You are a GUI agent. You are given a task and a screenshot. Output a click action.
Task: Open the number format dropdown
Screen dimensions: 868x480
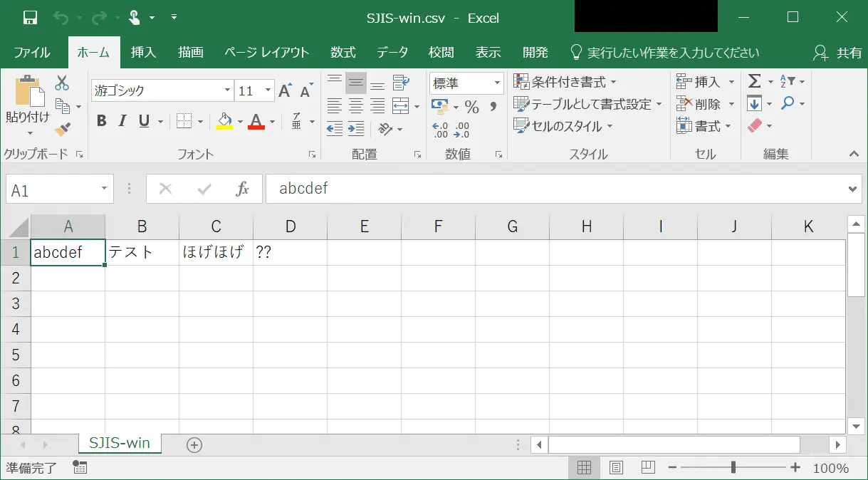[497, 83]
